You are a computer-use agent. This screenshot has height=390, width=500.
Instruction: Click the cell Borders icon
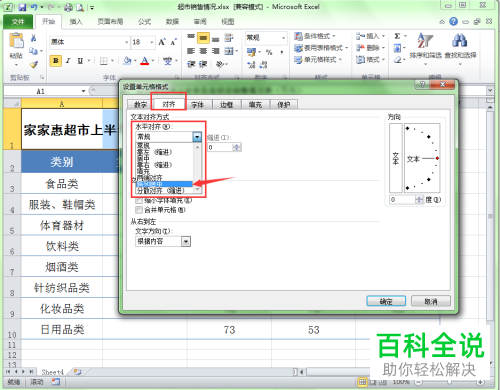[104, 61]
